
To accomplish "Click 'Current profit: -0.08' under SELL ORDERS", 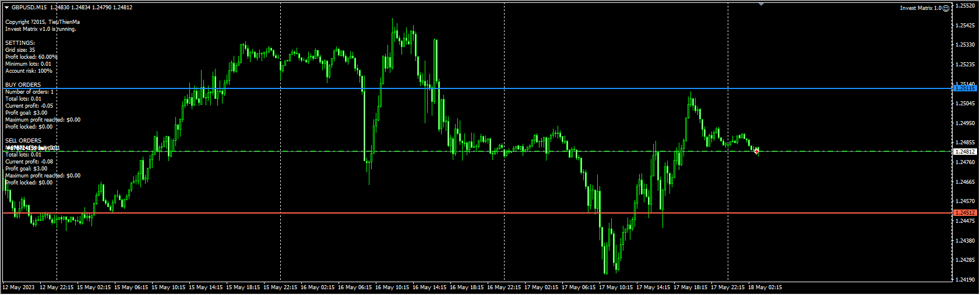I will click(x=29, y=162).
